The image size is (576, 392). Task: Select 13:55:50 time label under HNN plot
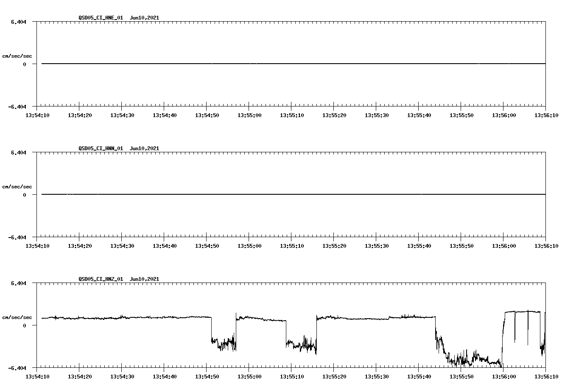461,246
